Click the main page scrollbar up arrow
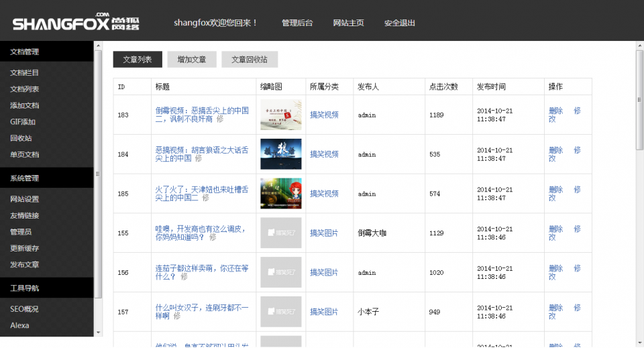Screen dimensions: 644x348 click(x=639, y=45)
